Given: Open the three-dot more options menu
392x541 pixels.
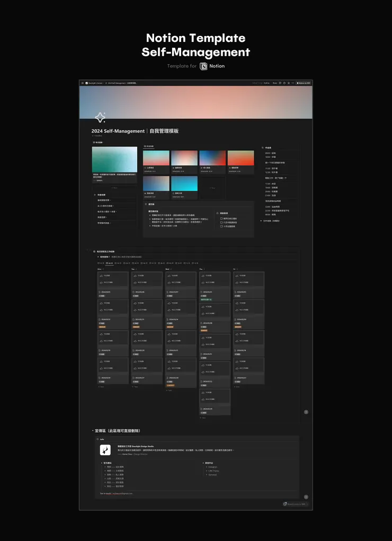Looking at the screenshot, I should 292,83.
